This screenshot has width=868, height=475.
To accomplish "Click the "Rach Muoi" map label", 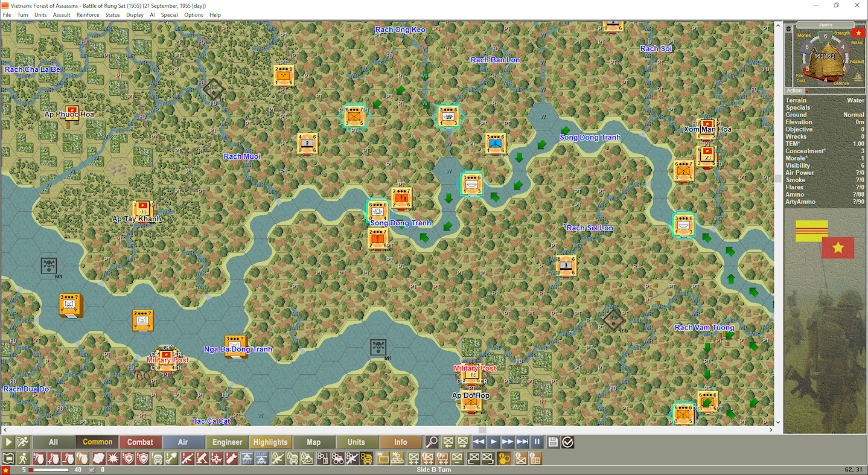I will [x=242, y=156].
